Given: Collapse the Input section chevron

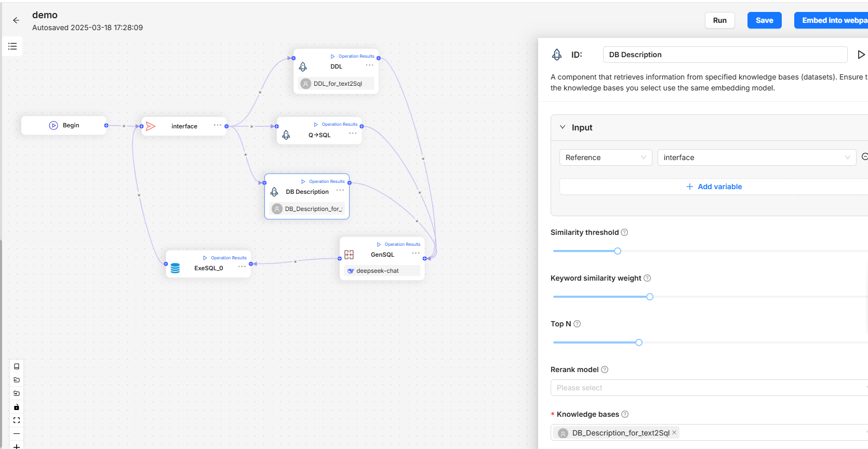Looking at the screenshot, I should [x=563, y=127].
